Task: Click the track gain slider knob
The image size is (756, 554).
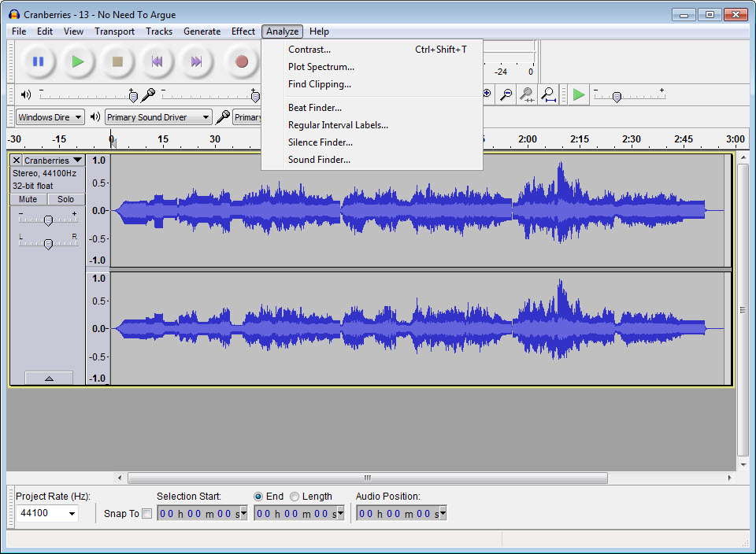Action: (x=48, y=220)
